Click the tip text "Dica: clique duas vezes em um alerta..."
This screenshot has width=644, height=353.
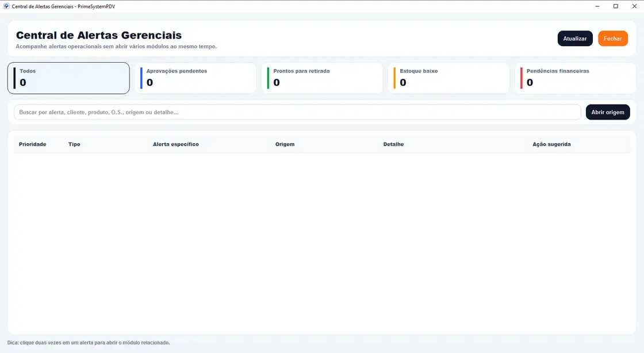click(x=89, y=343)
